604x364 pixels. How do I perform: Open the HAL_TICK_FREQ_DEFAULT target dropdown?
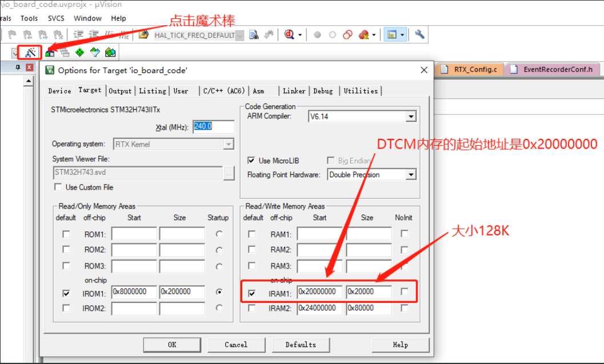pyautogui.click(x=239, y=35)
